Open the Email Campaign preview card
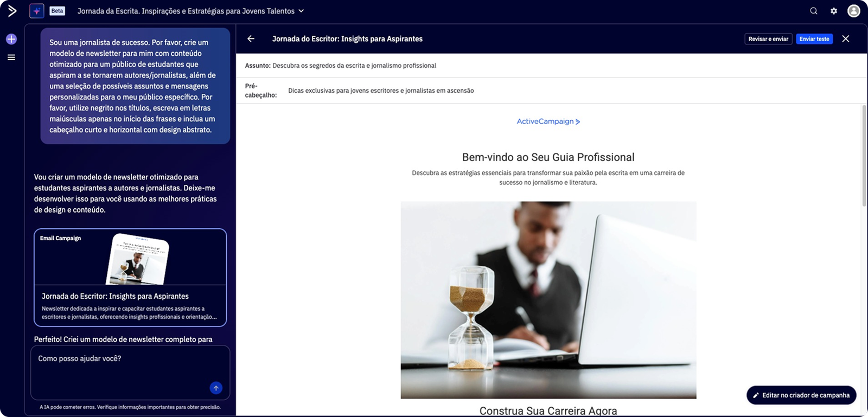The image size is (868, 417). [x=130, y=278]
